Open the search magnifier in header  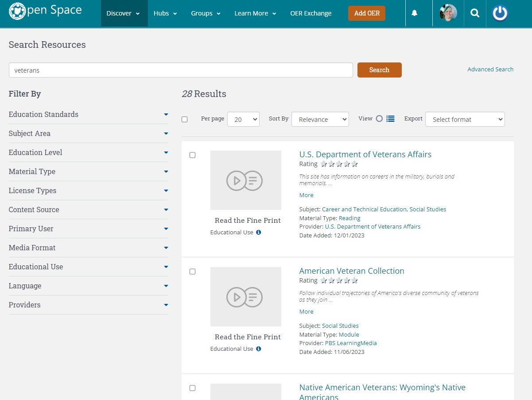tap(475, 13)
